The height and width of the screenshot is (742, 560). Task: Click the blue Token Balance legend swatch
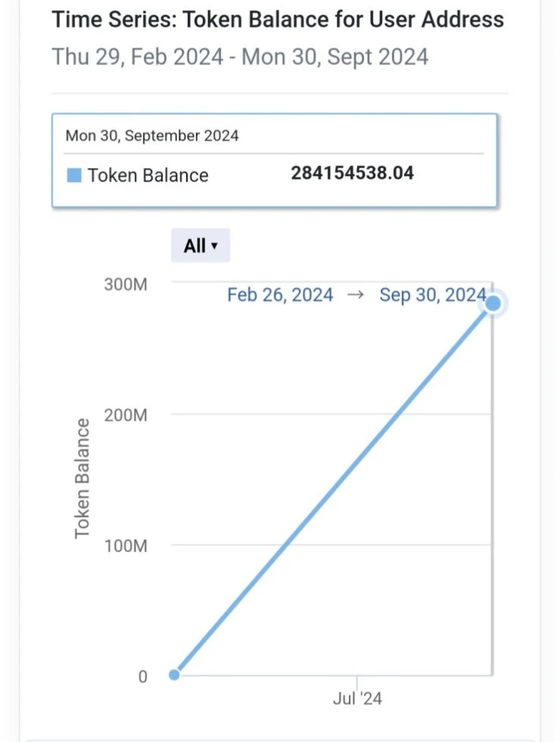(74, 176)
